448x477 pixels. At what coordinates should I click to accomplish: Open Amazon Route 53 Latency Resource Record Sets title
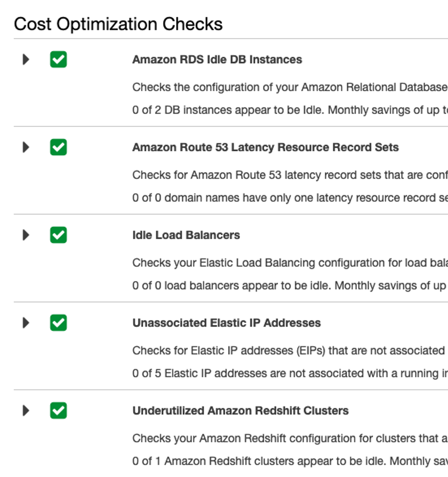tap(265, 147)
